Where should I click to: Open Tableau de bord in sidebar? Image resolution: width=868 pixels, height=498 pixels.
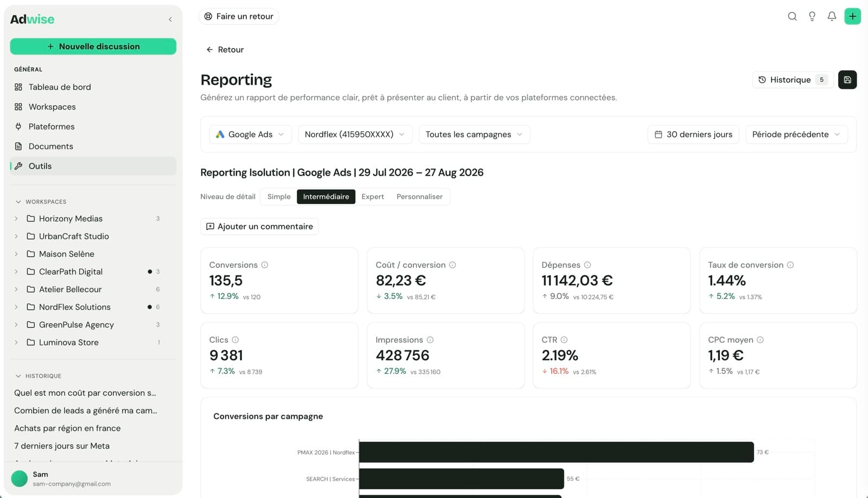click(x=93, y=87)
